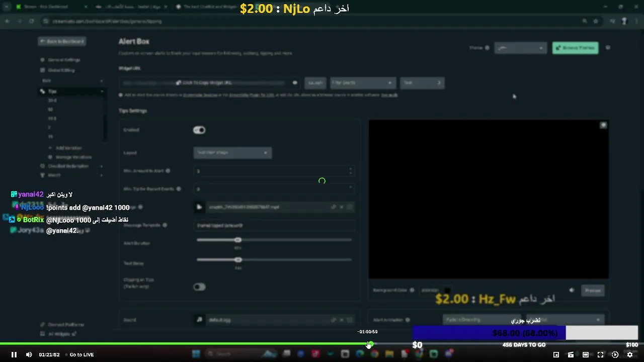Mute alert preview with speaker icon
This screenshot has width=644, height=362.
coord(572,291)
